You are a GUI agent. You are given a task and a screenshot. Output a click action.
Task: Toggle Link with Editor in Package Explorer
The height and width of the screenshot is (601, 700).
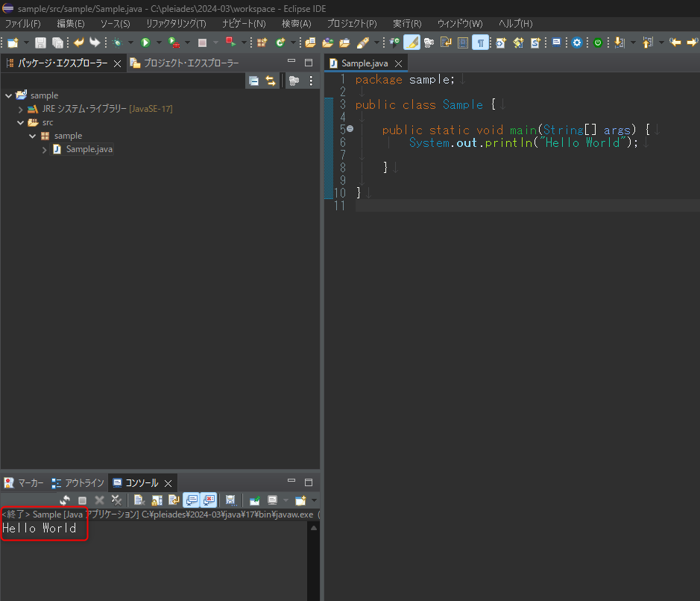pyautogui.click(x=271, y=81)
